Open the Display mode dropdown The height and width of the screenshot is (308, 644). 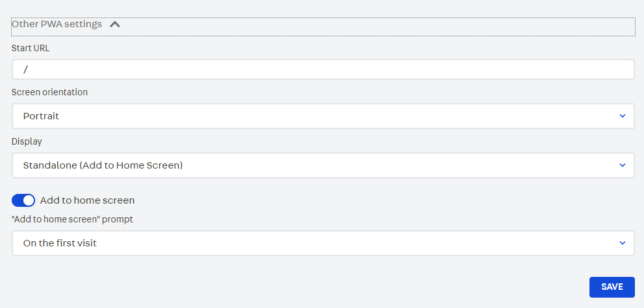tap(323, 165)
